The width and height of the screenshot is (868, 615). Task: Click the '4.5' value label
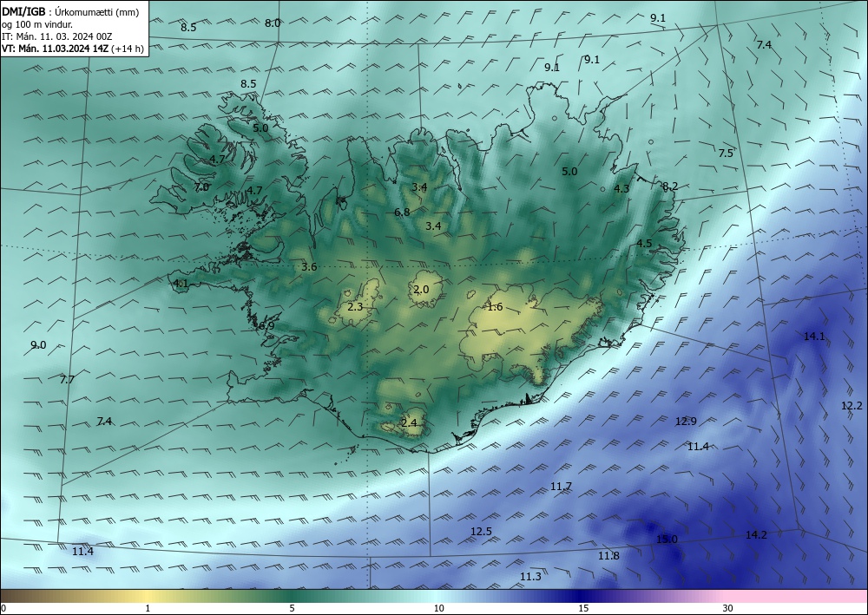(x=644, y=244)
